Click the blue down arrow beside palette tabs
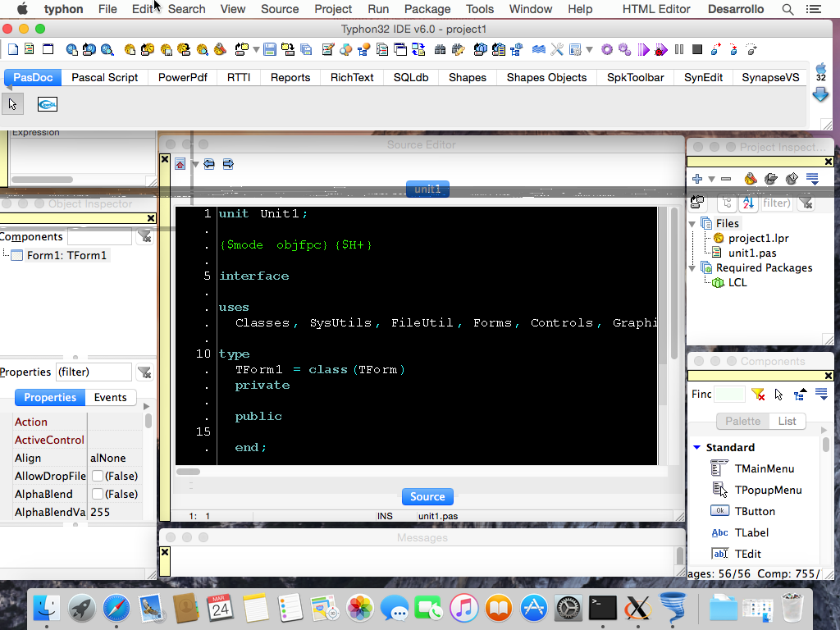 820,95
